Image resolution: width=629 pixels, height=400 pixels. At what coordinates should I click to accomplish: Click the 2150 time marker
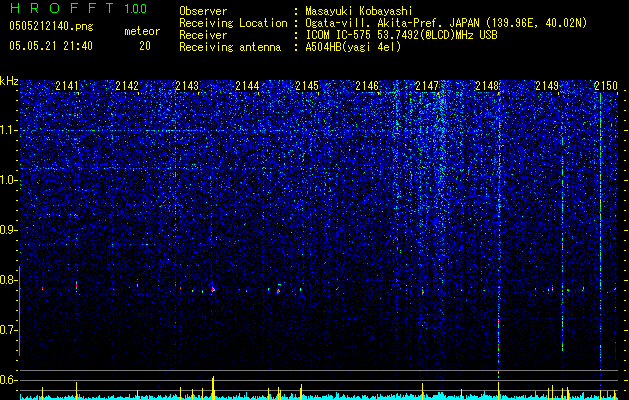[606, 85]
